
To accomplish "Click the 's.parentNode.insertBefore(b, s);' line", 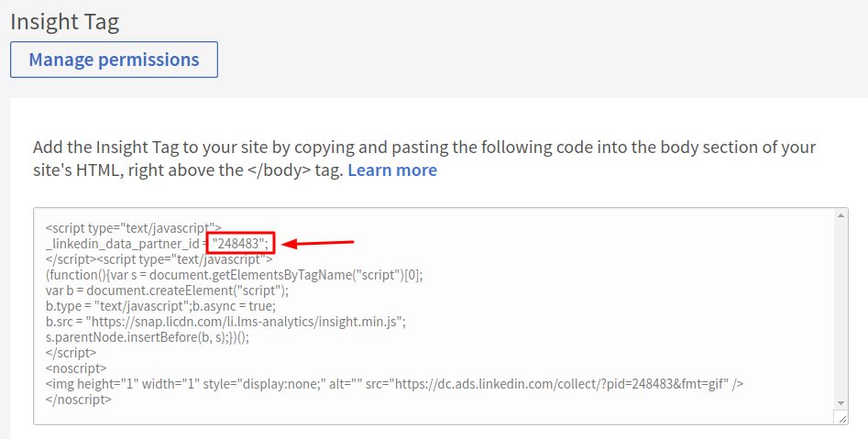I will click(x=148, y=337).
